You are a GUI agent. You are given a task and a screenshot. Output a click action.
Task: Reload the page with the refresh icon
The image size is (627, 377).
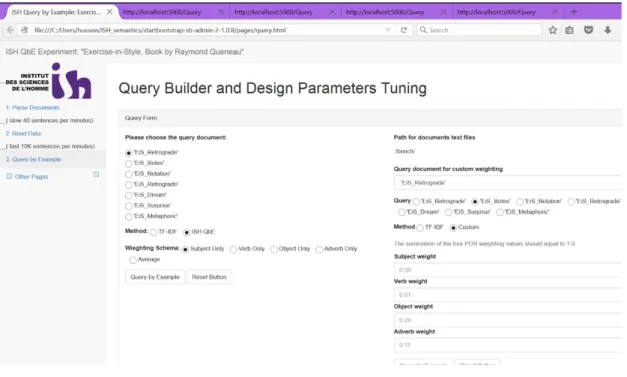click(x=404, y=30)
